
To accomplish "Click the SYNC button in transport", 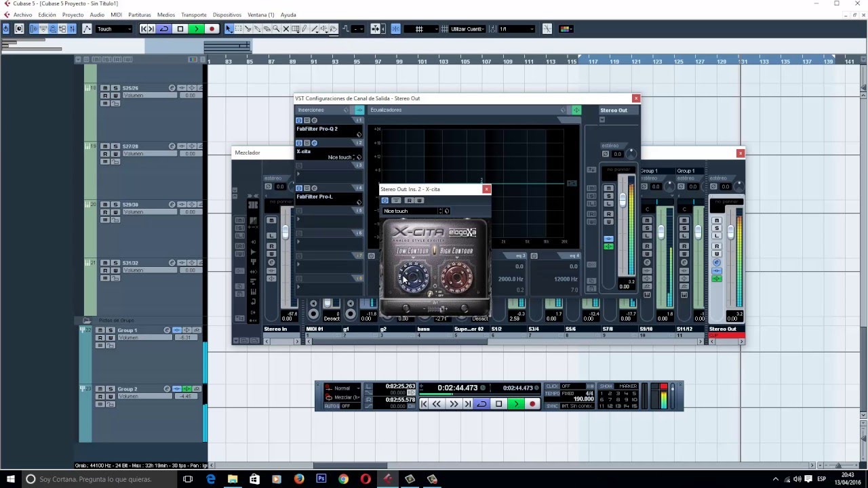I will click(x=553, y=406).
